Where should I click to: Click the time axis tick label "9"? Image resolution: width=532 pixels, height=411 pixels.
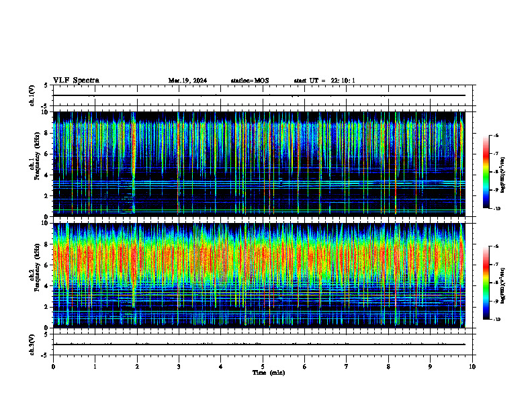coord(430,367)
